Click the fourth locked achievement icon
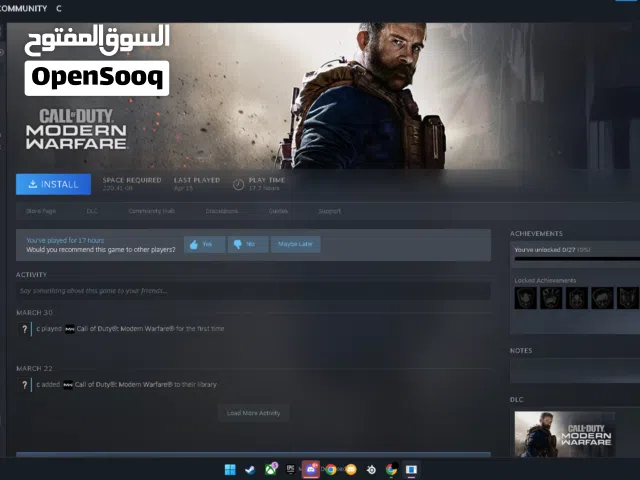Viewport: 640px width, 480px height. tap(602, 298)
